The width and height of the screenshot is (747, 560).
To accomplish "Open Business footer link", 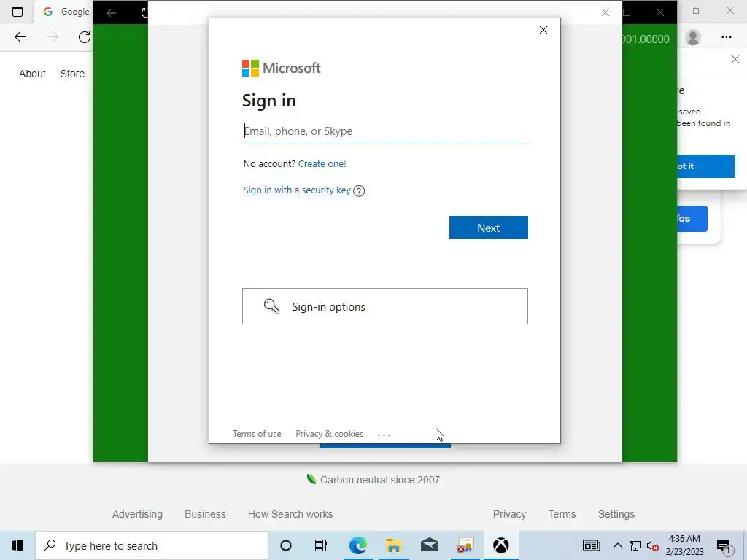I will pos(205,514).
